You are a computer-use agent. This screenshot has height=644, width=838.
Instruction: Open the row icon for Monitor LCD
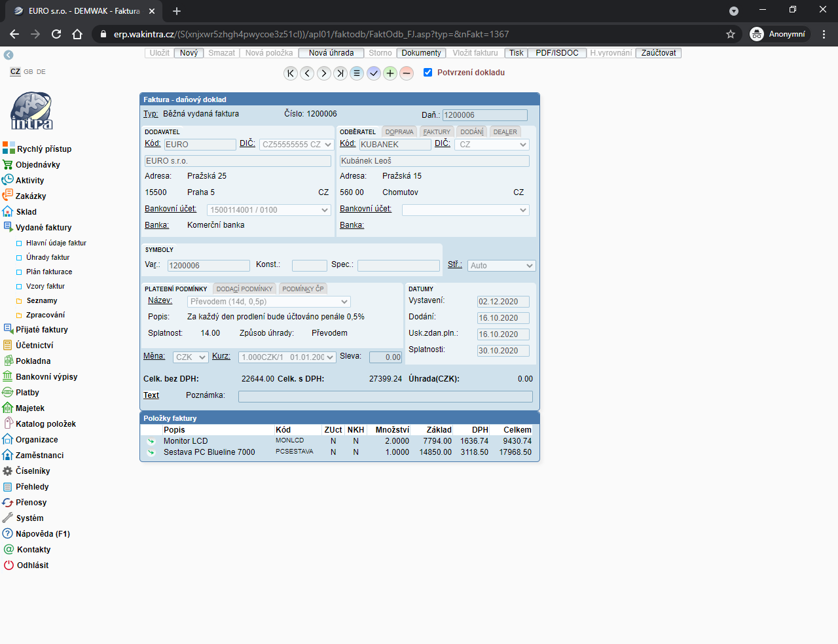(151, 441)
